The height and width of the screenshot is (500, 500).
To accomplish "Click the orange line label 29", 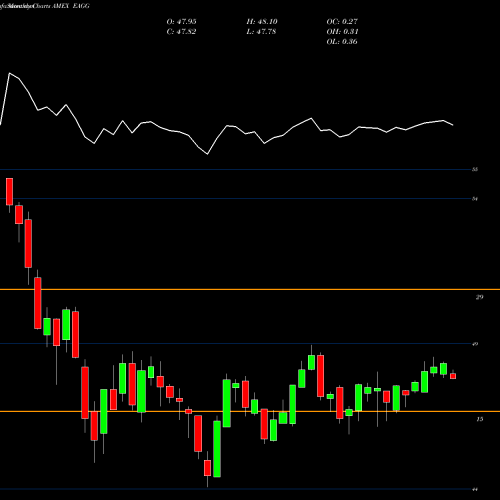I will point(479,297).
